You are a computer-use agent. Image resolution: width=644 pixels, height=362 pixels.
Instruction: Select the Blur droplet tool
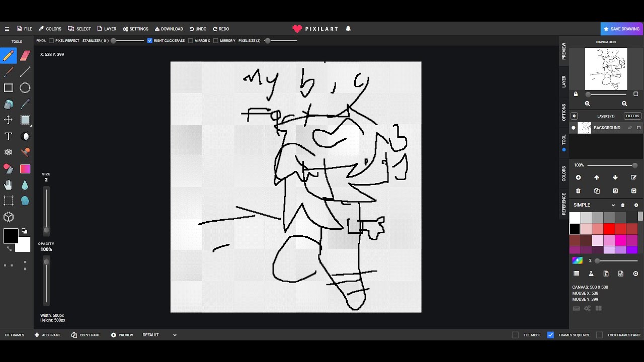[x=25, y=185]
